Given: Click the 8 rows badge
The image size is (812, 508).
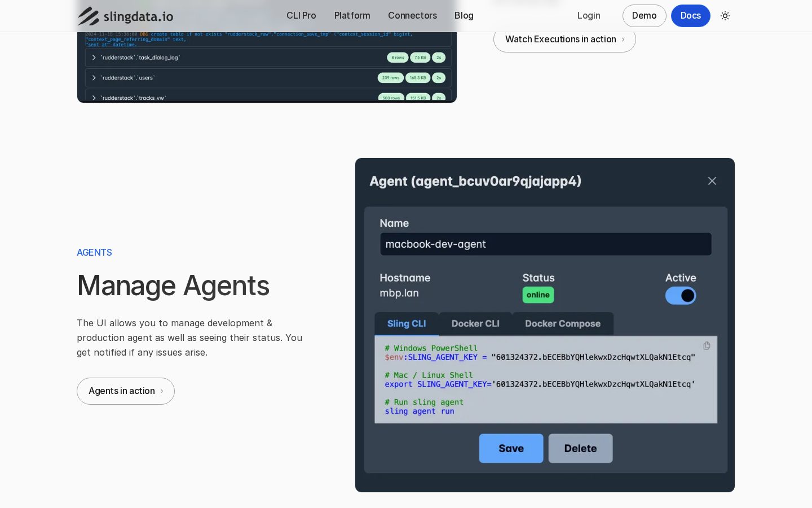Looking at the screenshot, I should pos(398,58).
